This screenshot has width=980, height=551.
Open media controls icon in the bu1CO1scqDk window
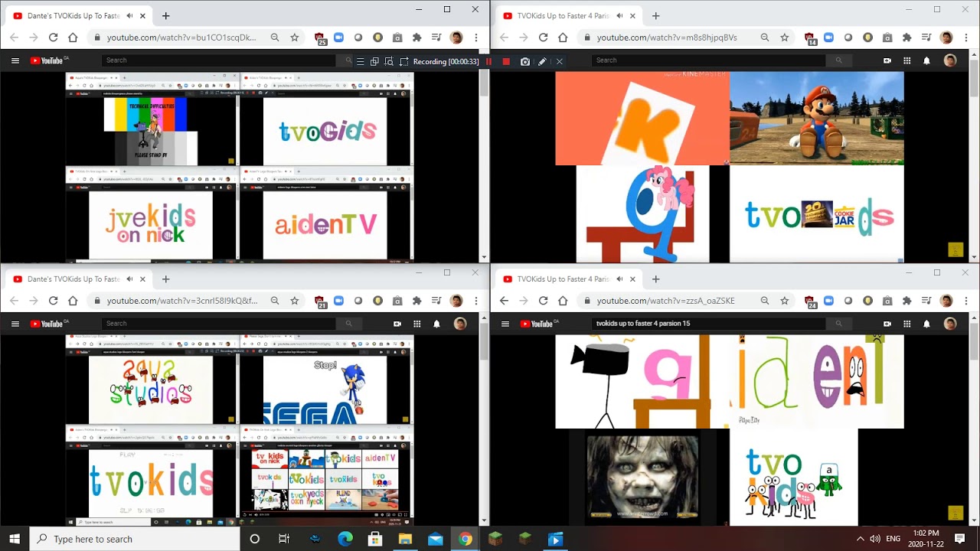click(436, 37)
